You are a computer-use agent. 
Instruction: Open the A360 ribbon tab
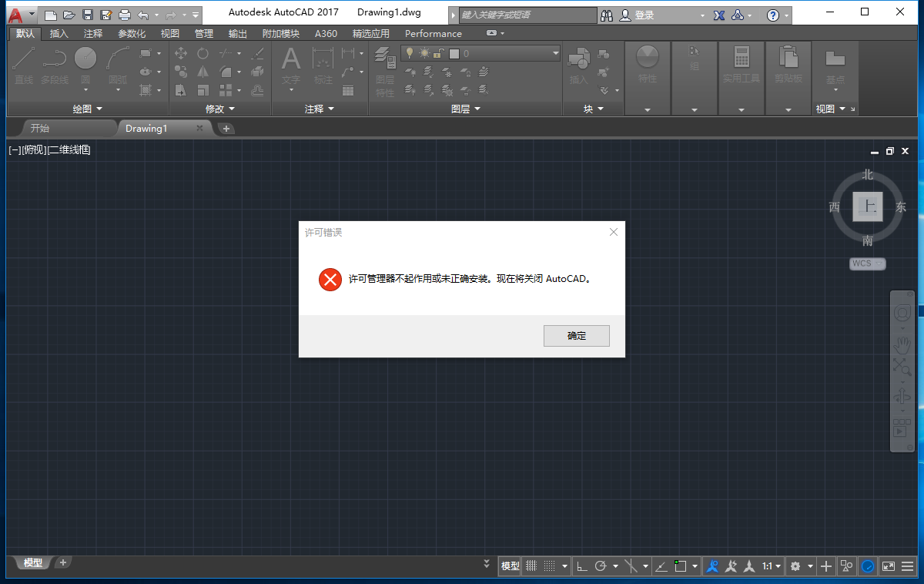tap(326, 33)
